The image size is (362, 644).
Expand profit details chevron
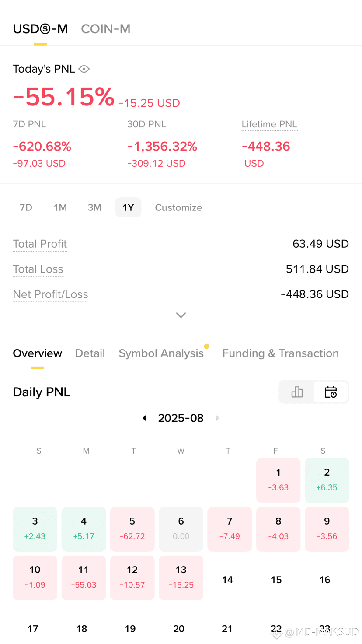point(181,315)
